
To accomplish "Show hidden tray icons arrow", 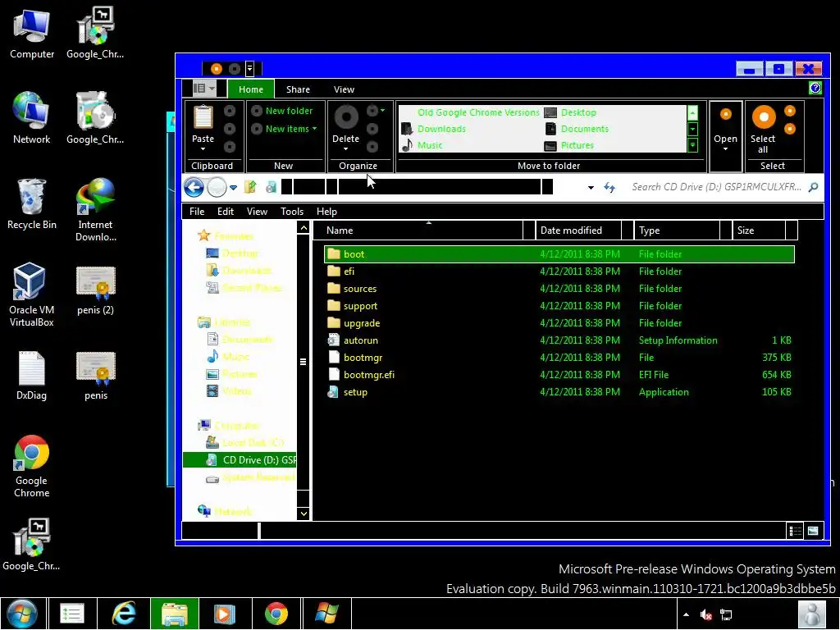I will click(x=686, y=614).
